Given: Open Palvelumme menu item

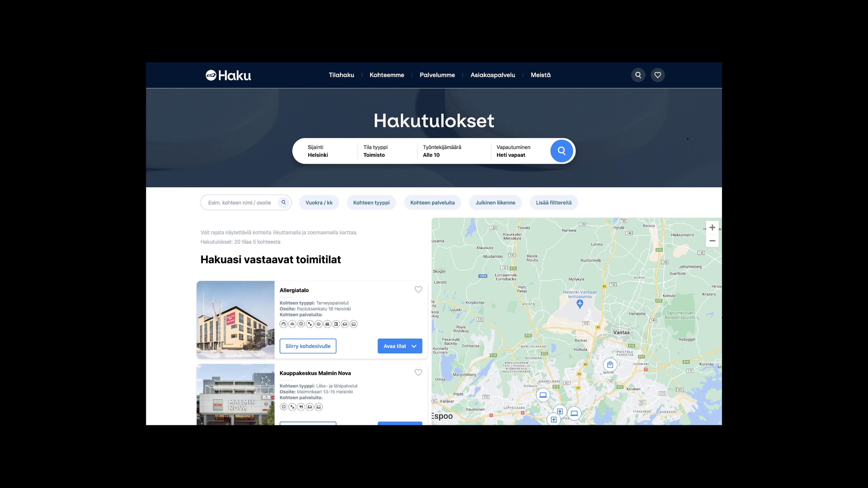Looking at the screenshot, I should click(x=437, y=75).
